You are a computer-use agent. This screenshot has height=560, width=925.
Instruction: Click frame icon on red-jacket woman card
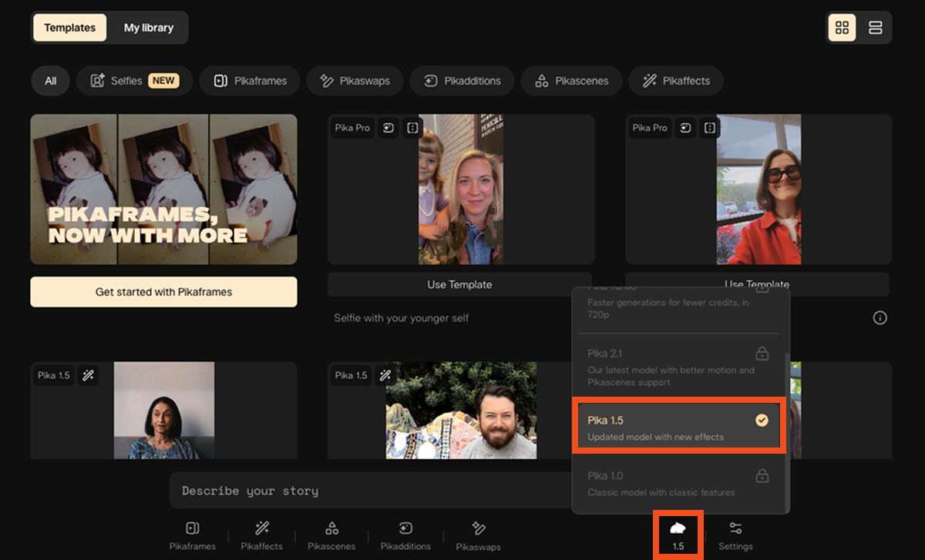coord(710,128)
